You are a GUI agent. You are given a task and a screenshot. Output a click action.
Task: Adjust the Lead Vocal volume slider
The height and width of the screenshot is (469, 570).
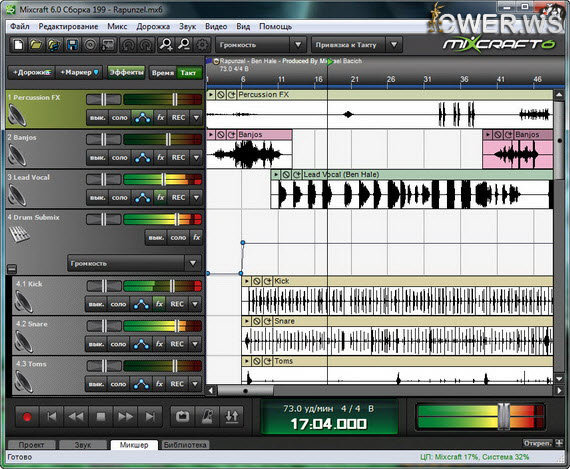pos(164,179)
